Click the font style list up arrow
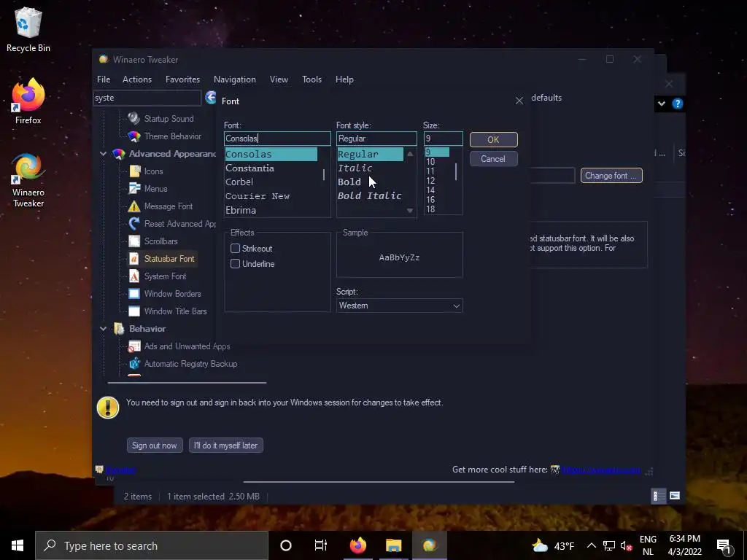 point(410,154)
